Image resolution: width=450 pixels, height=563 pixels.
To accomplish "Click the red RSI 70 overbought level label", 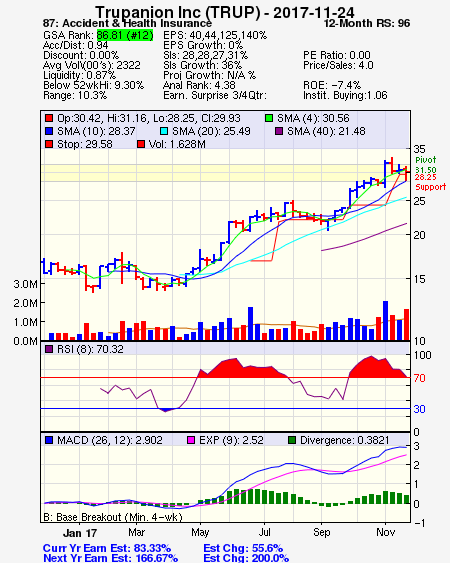I will click(419, 378).
